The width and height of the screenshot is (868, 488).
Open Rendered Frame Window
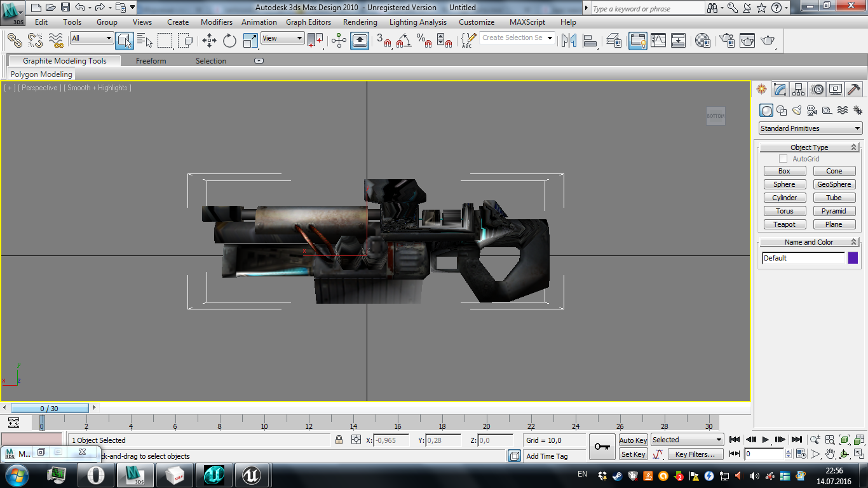coord(747,41)
